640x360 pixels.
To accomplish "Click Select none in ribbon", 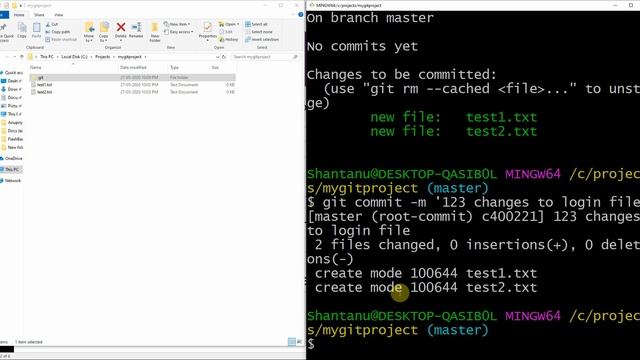I will pyautogui.click(x=259, y=32).
